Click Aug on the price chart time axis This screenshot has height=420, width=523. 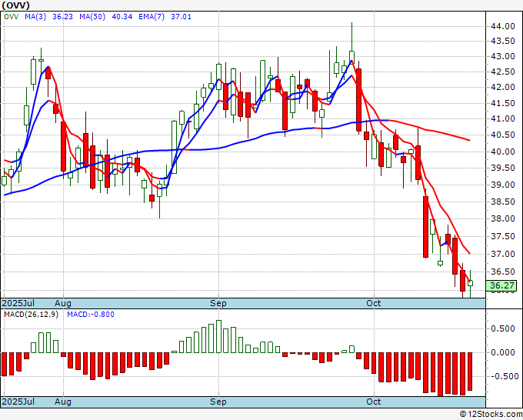(x=63, y=304)
